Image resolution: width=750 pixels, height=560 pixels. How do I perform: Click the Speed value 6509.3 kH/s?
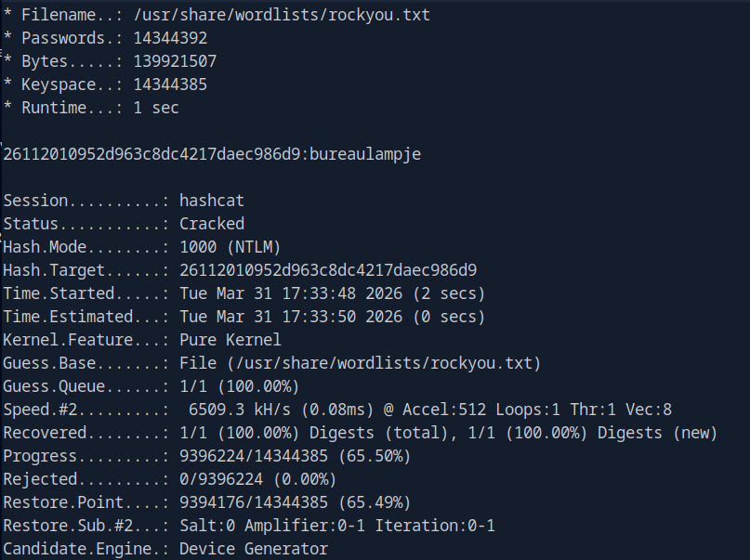(x=234, y=410)
